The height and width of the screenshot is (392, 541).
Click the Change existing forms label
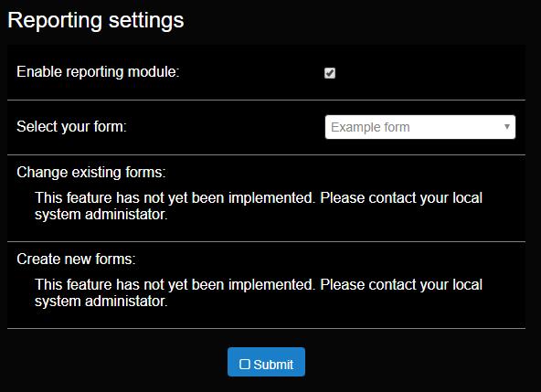[91, 172]
